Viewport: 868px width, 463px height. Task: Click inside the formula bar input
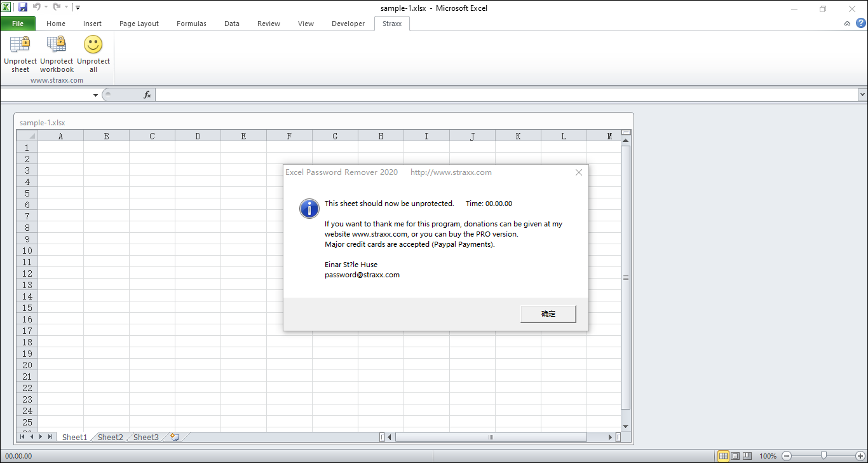point(506,95)
